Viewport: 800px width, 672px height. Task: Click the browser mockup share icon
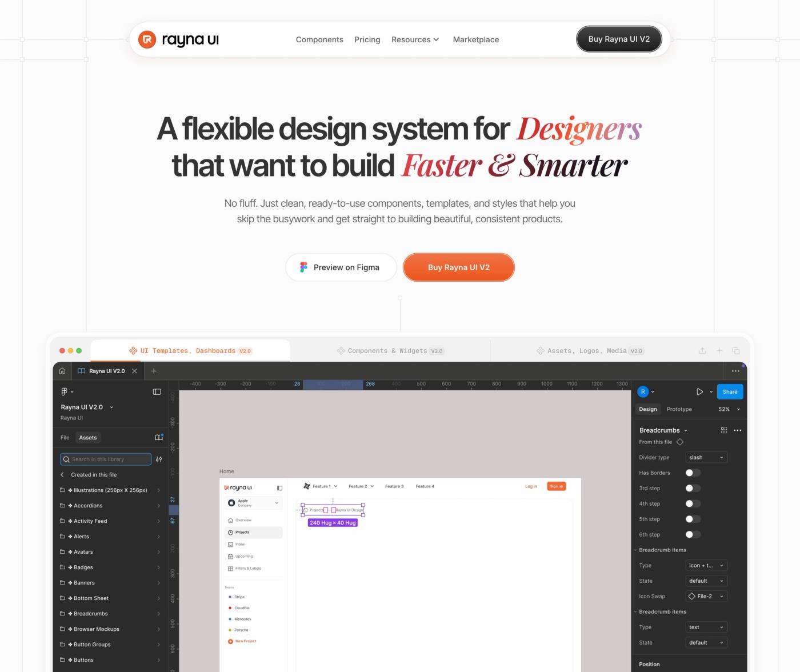point(703,351)
